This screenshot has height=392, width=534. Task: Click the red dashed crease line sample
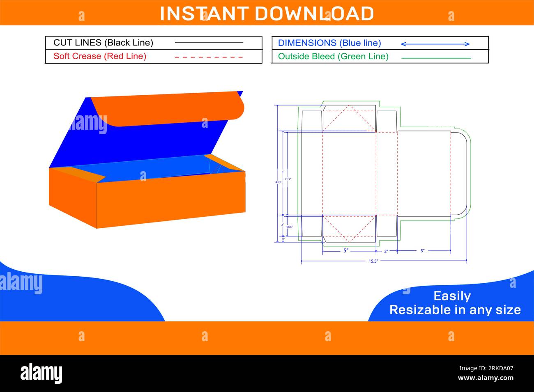coord(209,57)
